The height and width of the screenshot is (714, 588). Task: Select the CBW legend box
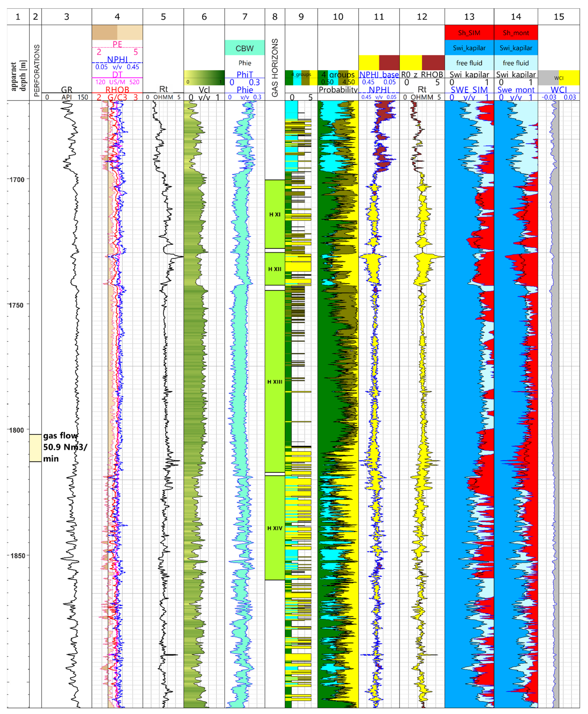(x=245, y=48)
